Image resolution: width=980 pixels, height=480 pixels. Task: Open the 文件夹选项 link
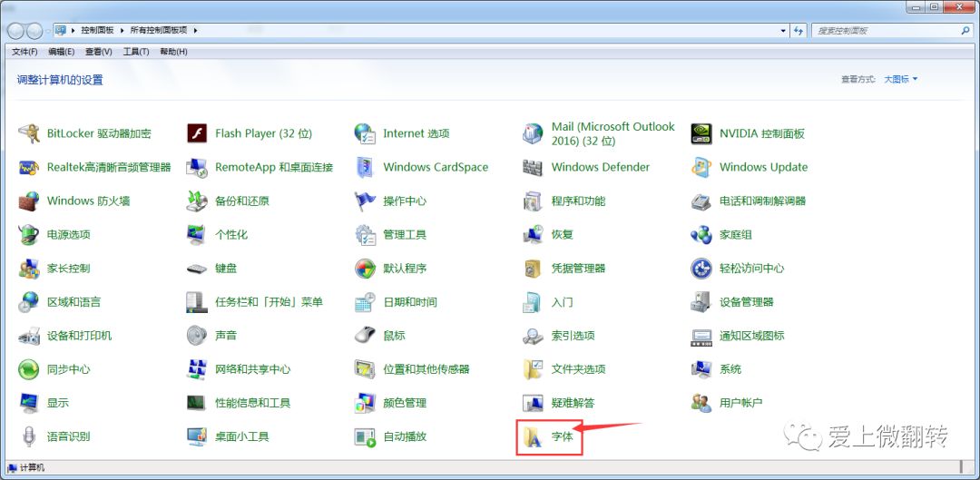pyautogui.click(x=579, y=369)
